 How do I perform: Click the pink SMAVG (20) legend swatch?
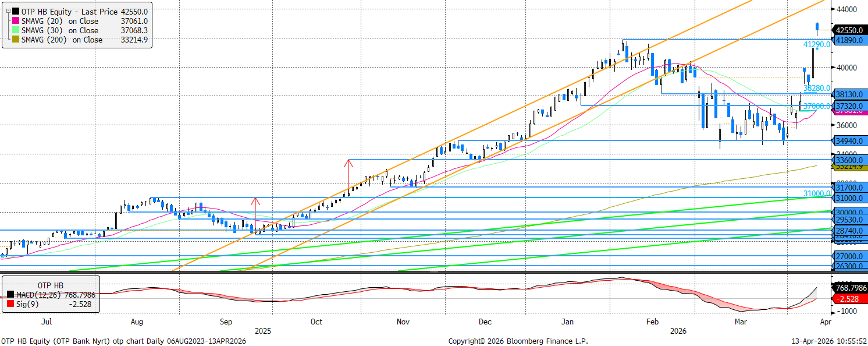tap(15, 21)
